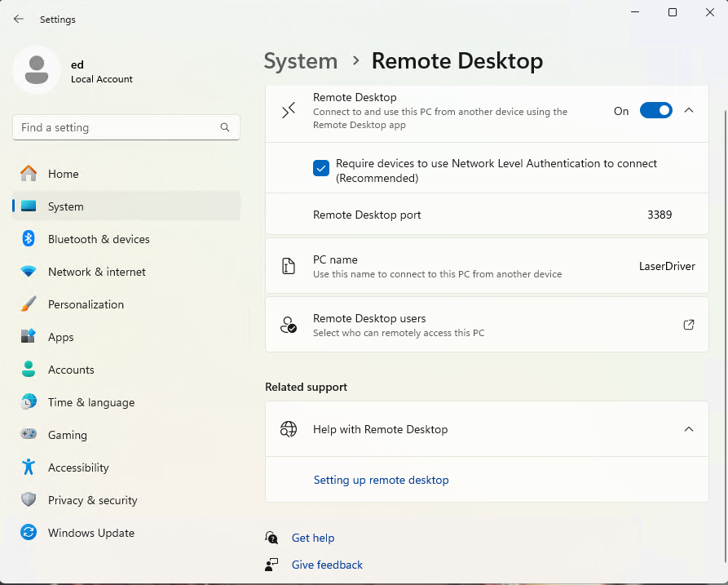The height and width of the screenshot is (585, 728).
Task: Open the Setting up remote desktop link
Action: [x=381, y=480]
